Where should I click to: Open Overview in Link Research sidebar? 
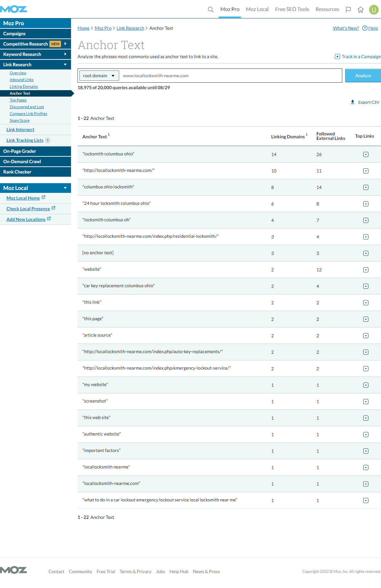(18, 73)
